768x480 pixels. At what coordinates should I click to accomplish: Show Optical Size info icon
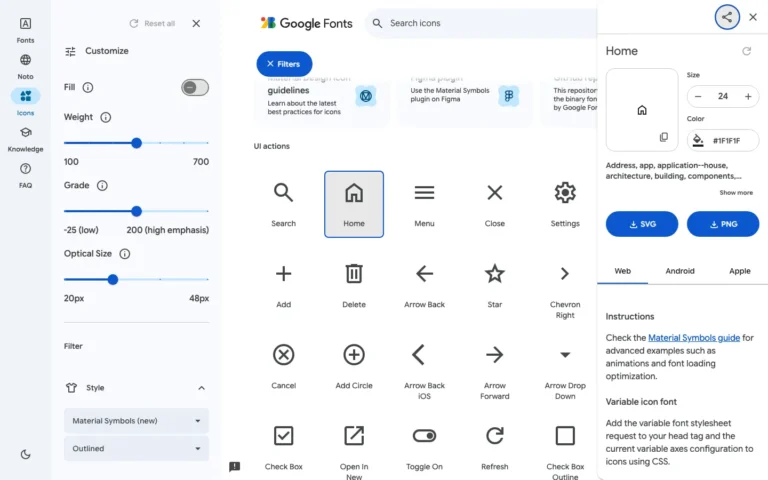tap(125, 254)
